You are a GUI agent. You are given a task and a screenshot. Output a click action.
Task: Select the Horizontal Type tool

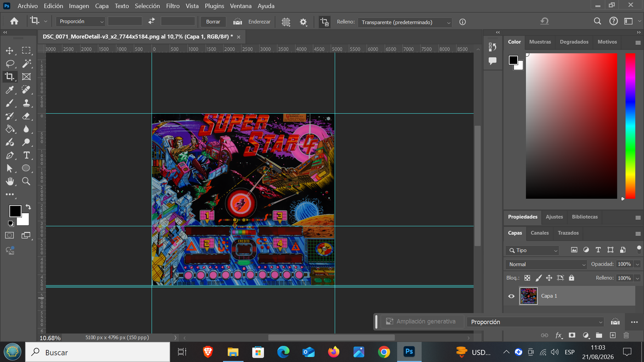26,155
